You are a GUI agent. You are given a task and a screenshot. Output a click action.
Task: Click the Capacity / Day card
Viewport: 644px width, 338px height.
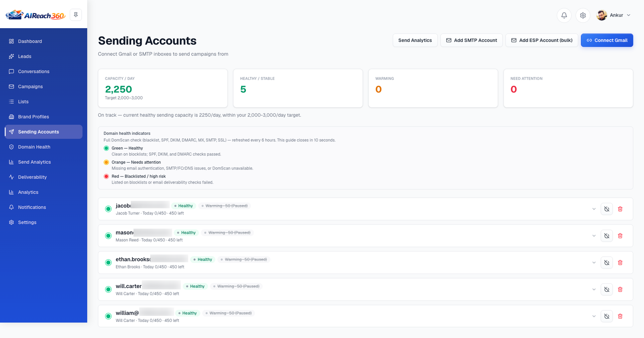[x=163, y=88]
